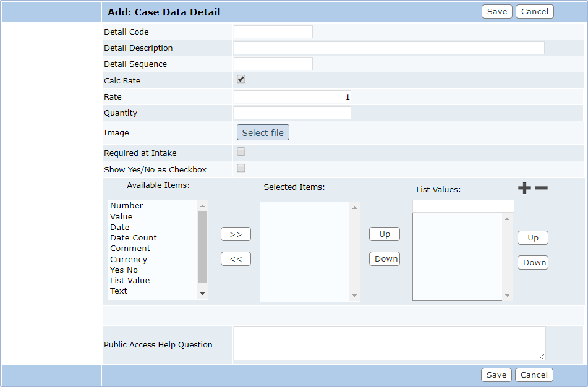
Task: Click Selected Items scrollbar down arrow
Action: 354,296
